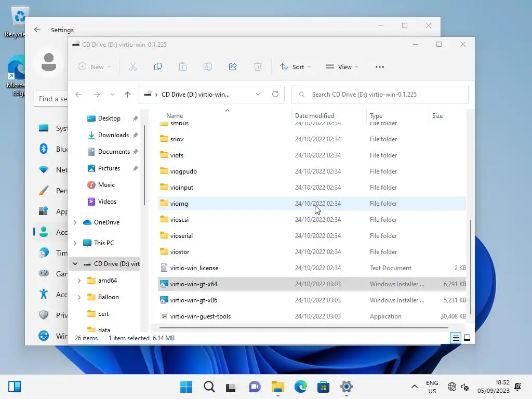The height and width of the screenshot is (399, 532).
Task: Open Desktop in quick access
Action: (109, 118)
